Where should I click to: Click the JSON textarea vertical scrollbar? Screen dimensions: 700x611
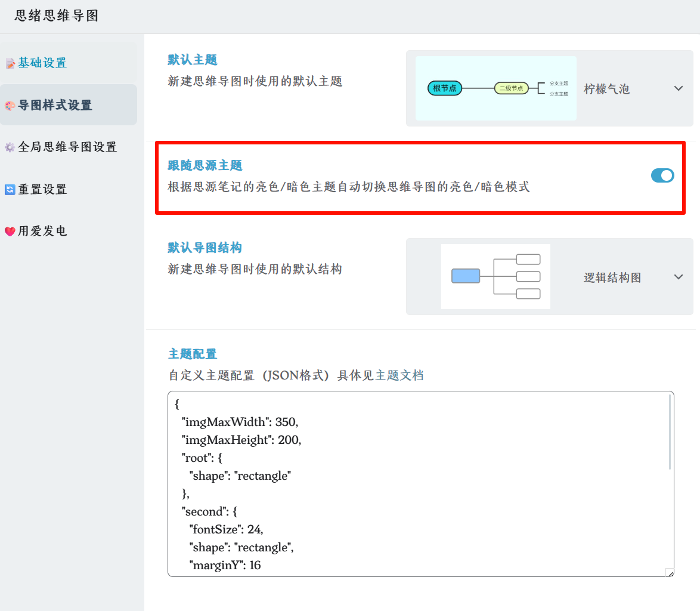point(670,433)
